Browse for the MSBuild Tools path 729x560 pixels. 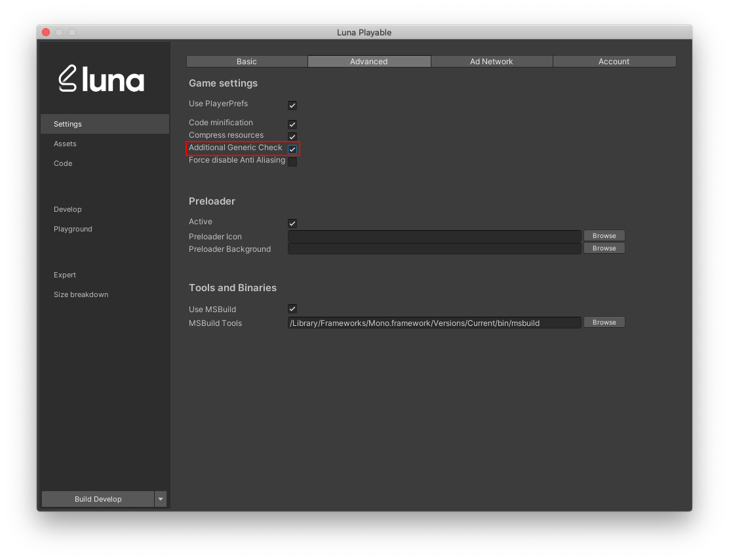point(604,323)
